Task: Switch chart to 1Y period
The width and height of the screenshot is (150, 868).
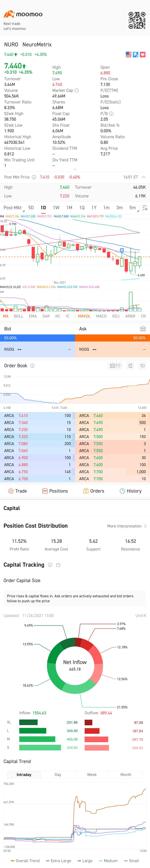Action: [94, 208]
